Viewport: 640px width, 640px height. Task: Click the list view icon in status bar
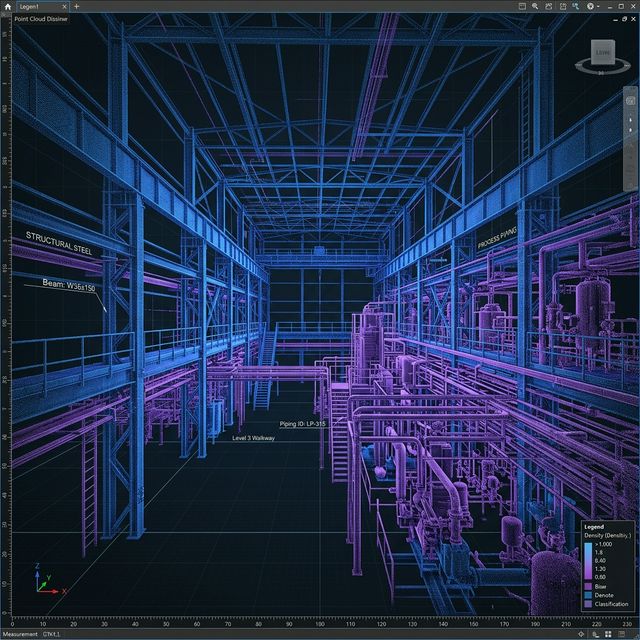[x=621, y=634]
